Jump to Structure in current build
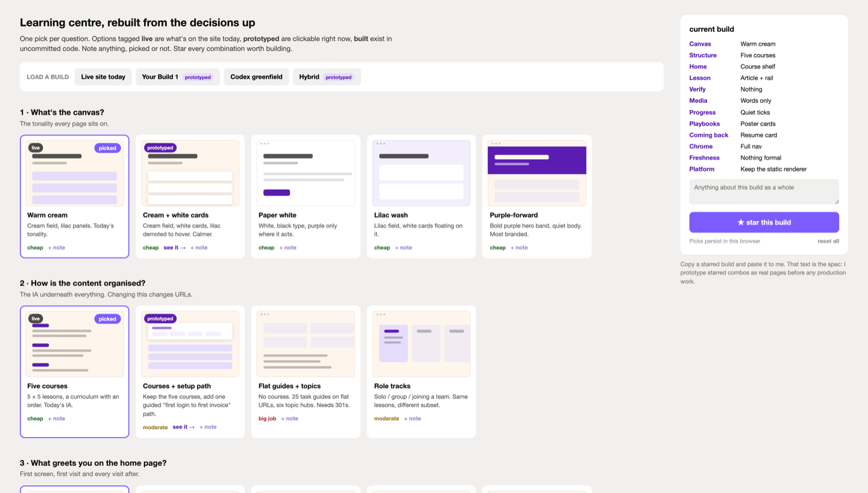 (x=703, y=55)
